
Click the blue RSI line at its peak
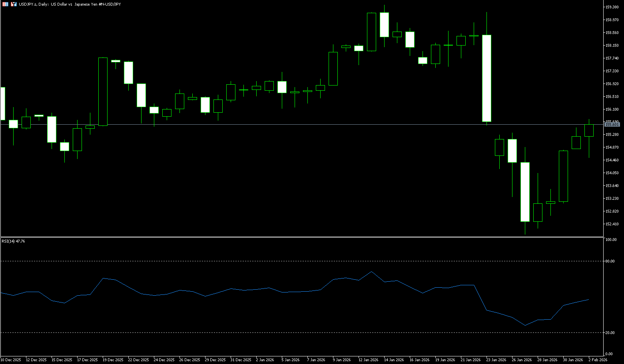[371, 272]
